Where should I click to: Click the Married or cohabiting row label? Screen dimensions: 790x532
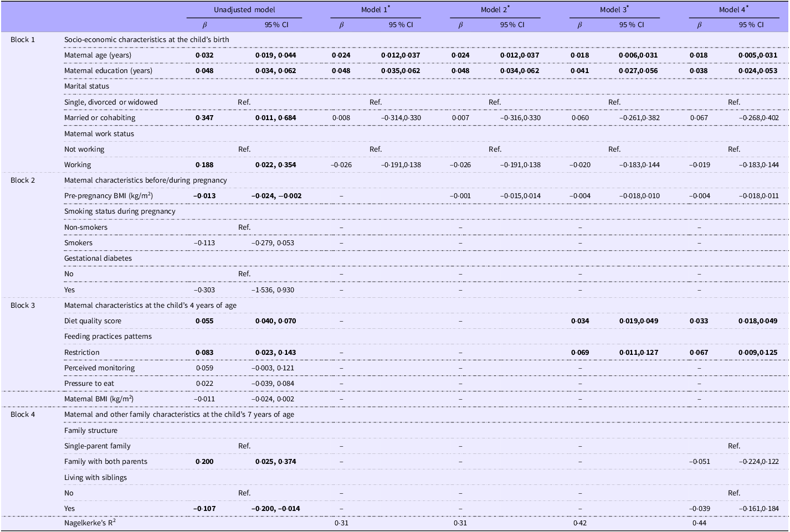click(100, 117)
